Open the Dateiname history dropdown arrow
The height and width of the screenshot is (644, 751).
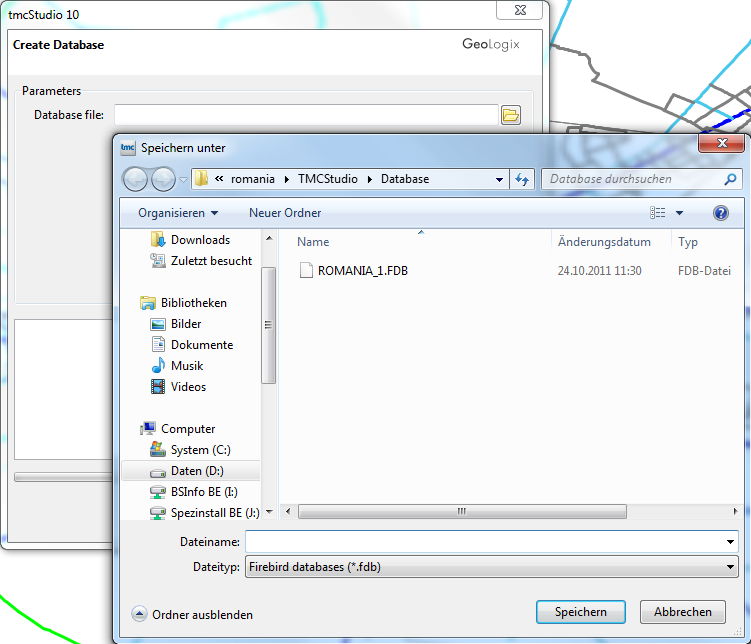point(731,542)
